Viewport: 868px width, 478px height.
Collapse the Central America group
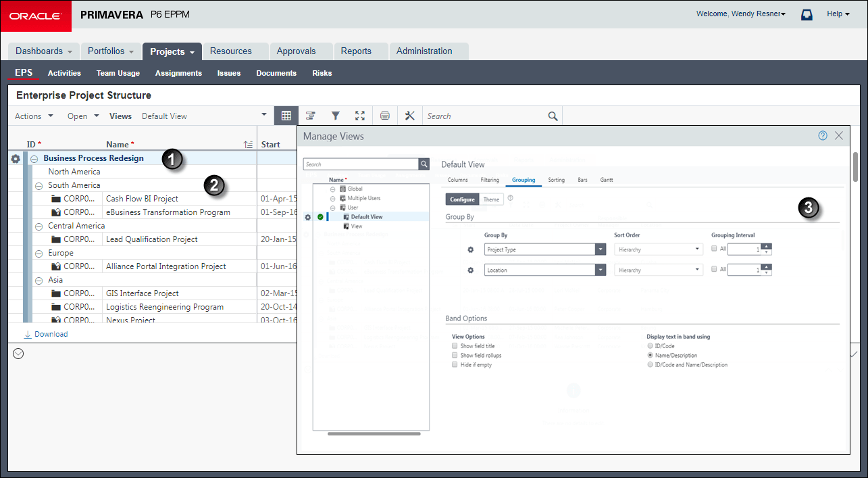tap(39, 226)
